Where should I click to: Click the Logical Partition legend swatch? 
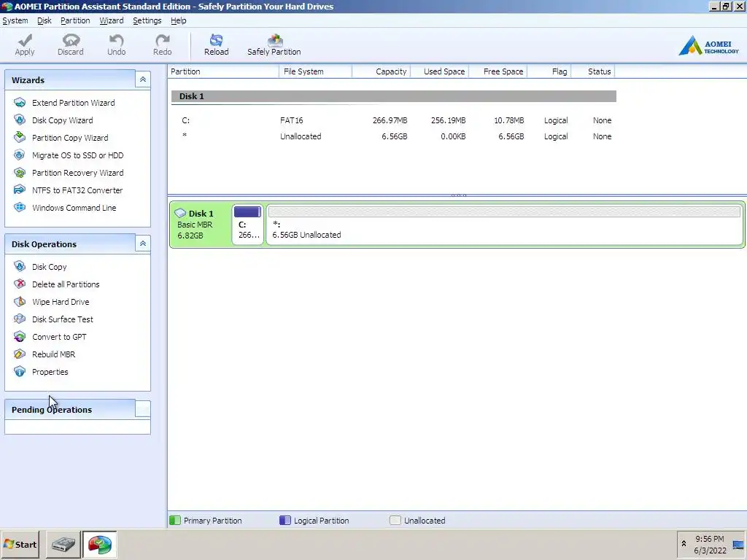point(285,520)
